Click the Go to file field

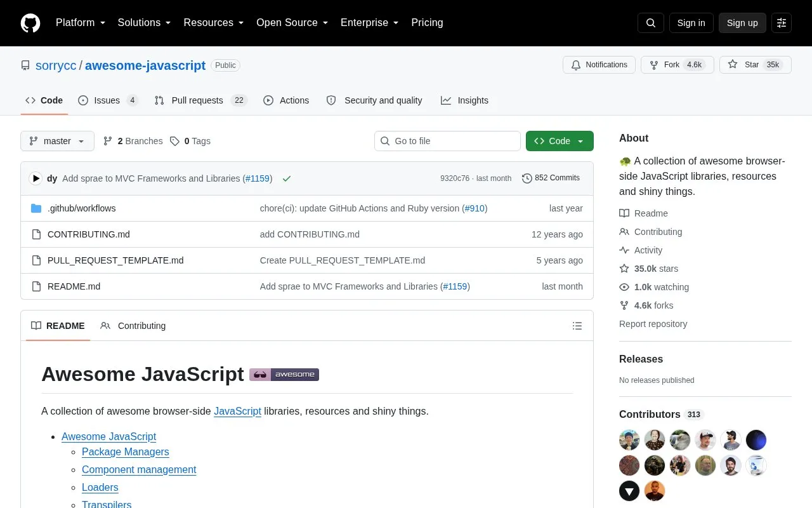click(447, 141)
